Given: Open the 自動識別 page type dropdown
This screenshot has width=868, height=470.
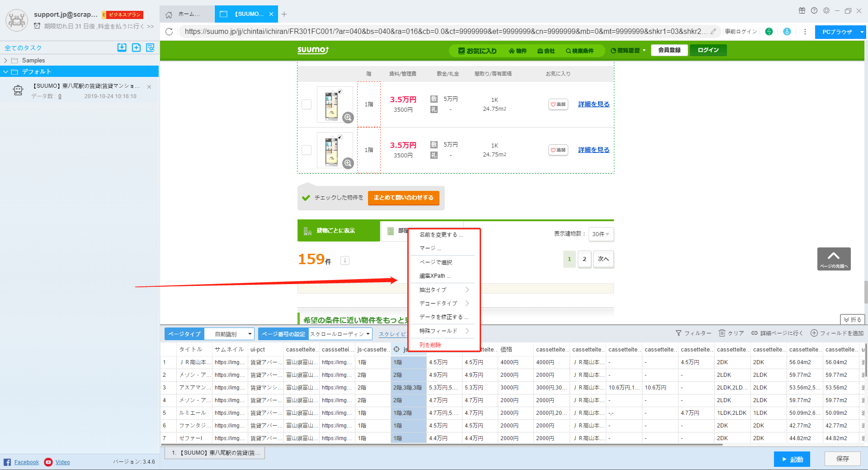Looking at the screenshot, I should 229,334.
